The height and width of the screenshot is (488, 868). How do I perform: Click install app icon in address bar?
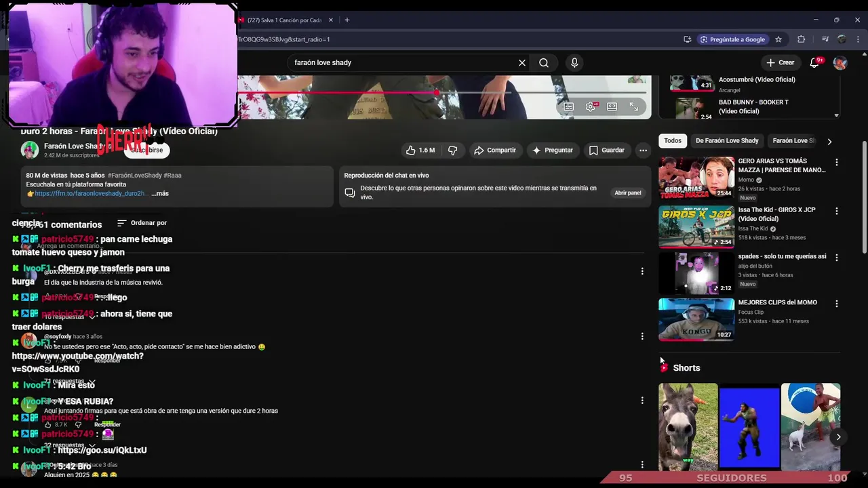coord(688,39)
